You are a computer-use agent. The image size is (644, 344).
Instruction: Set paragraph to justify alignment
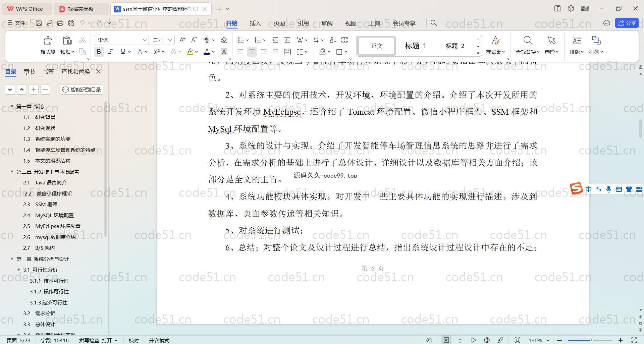[275, 52]
